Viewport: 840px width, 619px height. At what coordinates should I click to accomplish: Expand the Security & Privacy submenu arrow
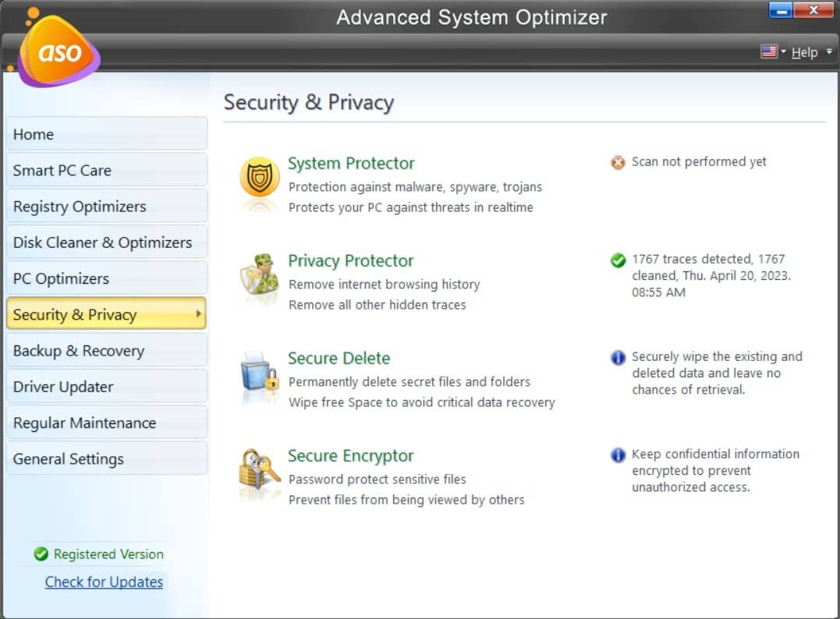199,314
